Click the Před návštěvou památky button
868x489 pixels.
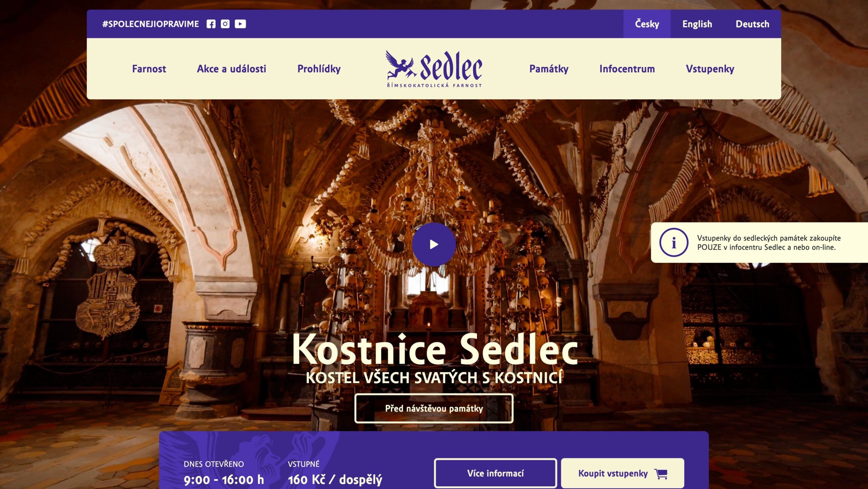tap(434, 408)
